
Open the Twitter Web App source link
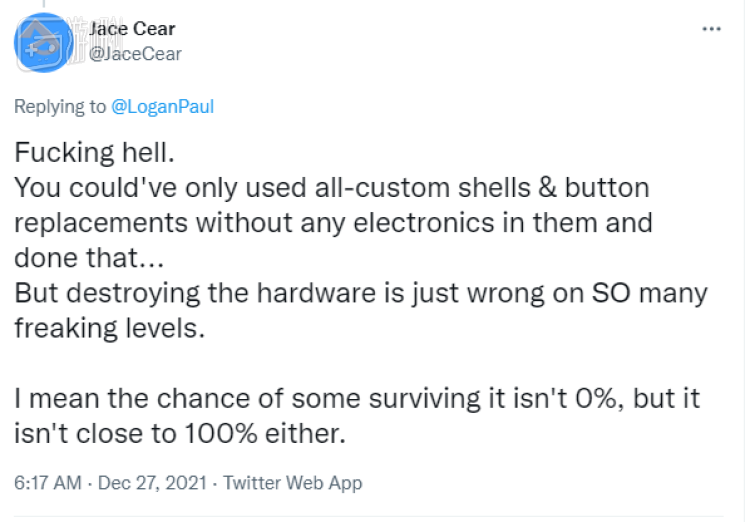click(293, 483)
